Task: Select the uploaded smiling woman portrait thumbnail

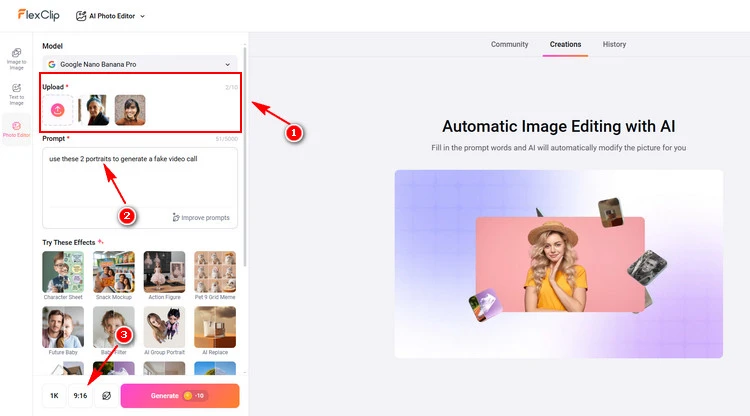Action: (130, 110)
